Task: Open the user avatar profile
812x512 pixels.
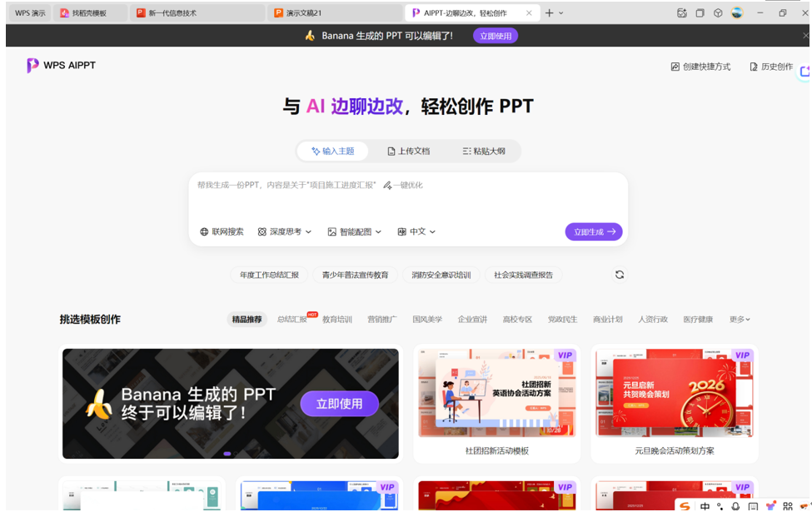Action: click(737, 13)
